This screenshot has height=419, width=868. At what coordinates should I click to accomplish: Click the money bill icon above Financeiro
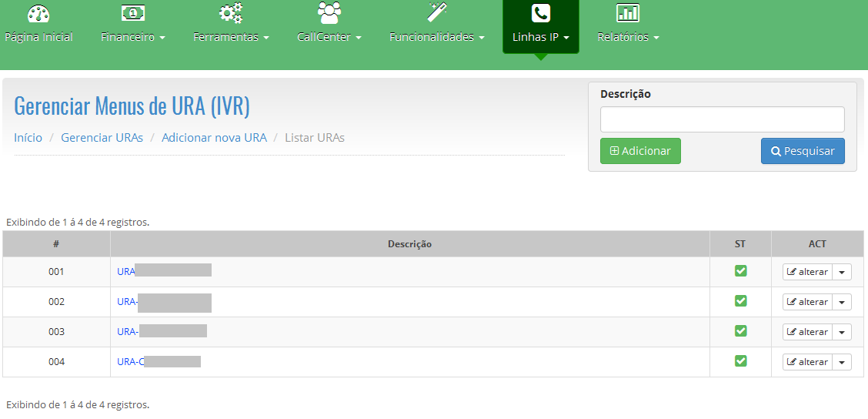pos(133,13)
